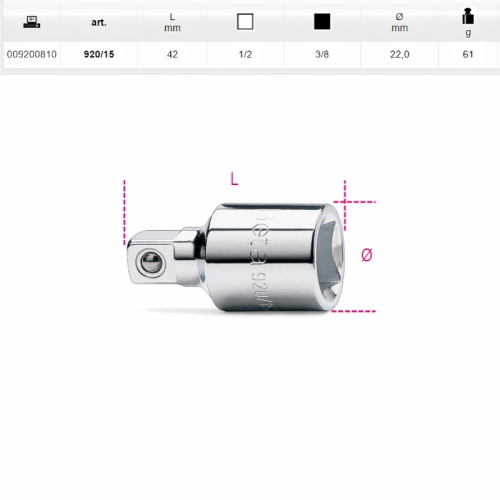Click the item code header icon
The image size is (500, 500).
(32, 22)
